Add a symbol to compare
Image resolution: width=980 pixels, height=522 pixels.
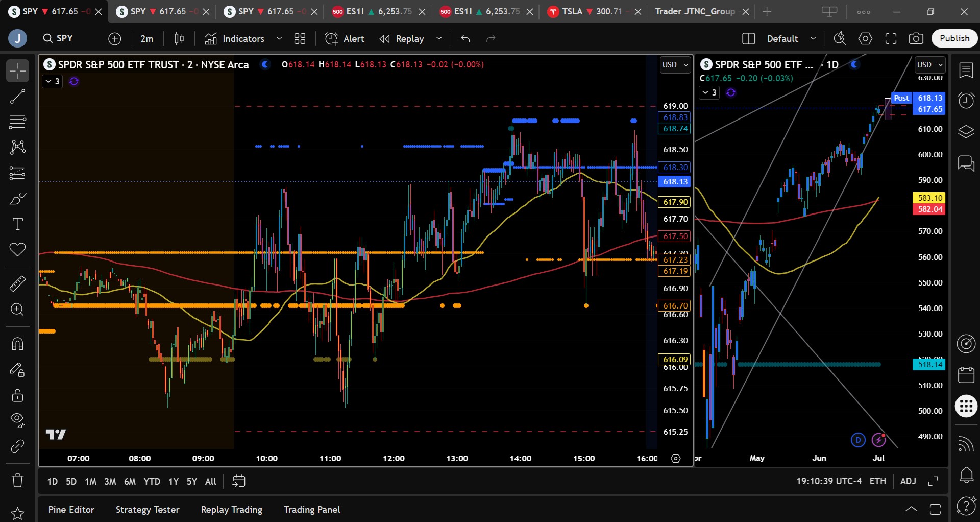[x=115, y=38]
